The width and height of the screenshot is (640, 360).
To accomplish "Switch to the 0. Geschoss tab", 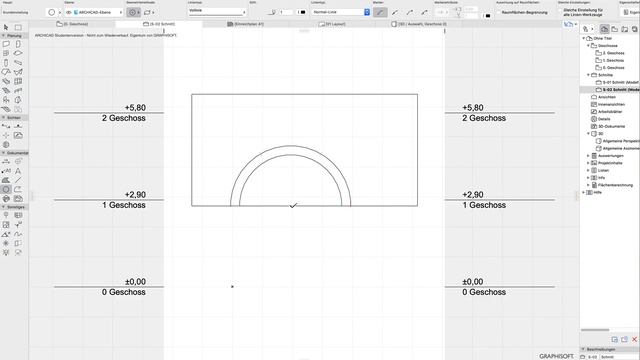I will coord(73,24).
